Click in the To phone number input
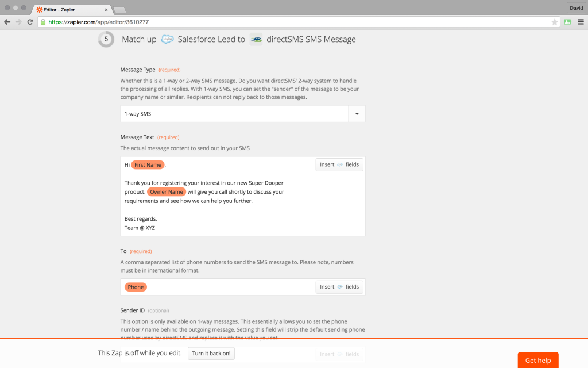This screenshot has width=588, height=368. [243, 287]
